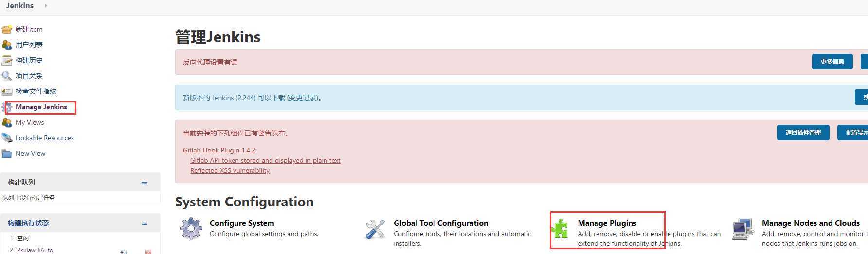Open 新建Item in the sidebar
Screen dimensions: 868x254
pyautogui.click(x=29, y=29)
